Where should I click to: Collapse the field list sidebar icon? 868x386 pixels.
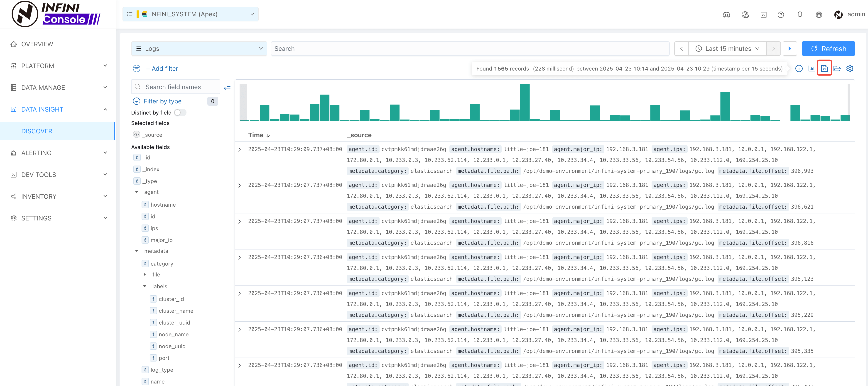click(x=227, y=88)
